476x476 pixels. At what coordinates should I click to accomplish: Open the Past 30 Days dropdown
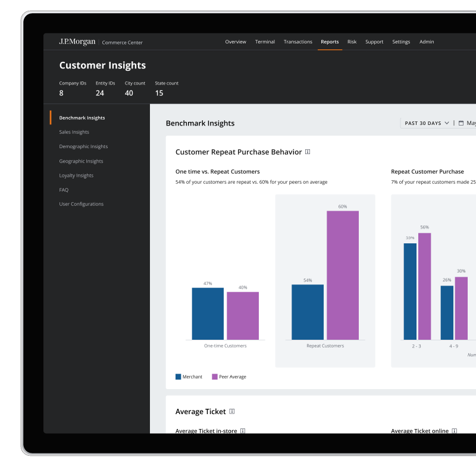pos(427,123)
